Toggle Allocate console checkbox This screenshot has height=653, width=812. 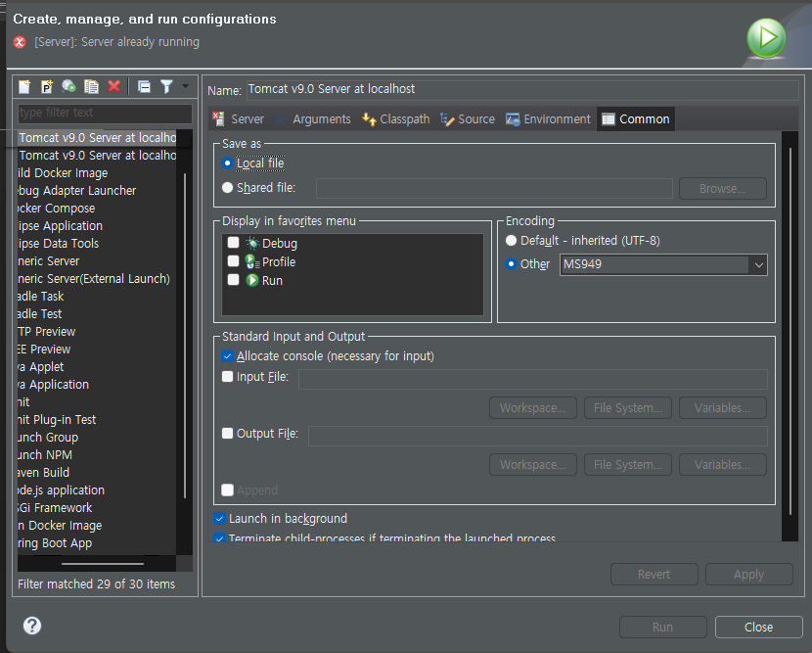(x=227, y=356)
